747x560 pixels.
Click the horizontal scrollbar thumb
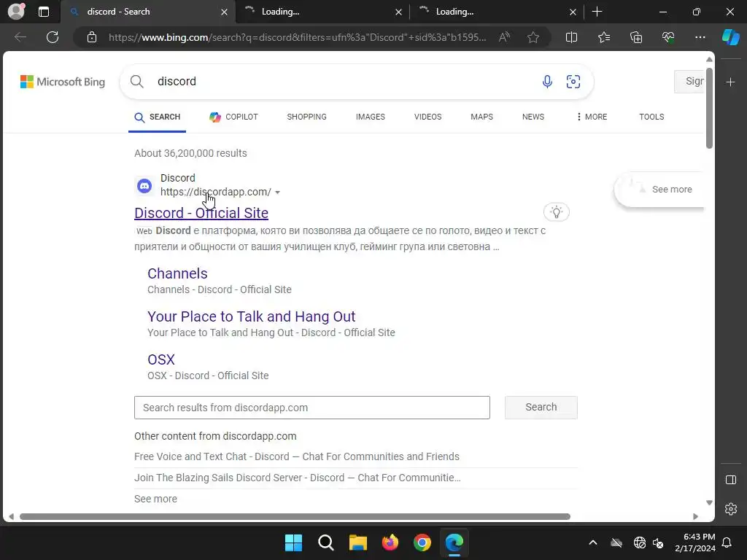coord(295,517)
